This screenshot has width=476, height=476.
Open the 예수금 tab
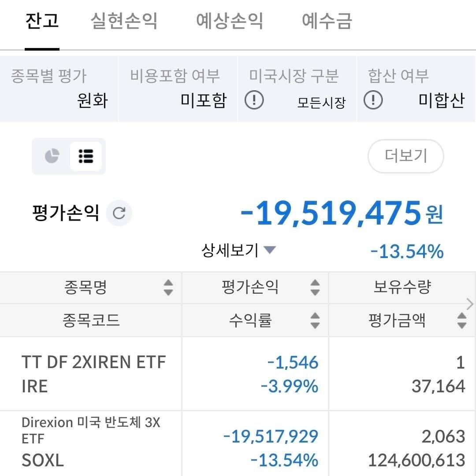click(x=326, y=22)
